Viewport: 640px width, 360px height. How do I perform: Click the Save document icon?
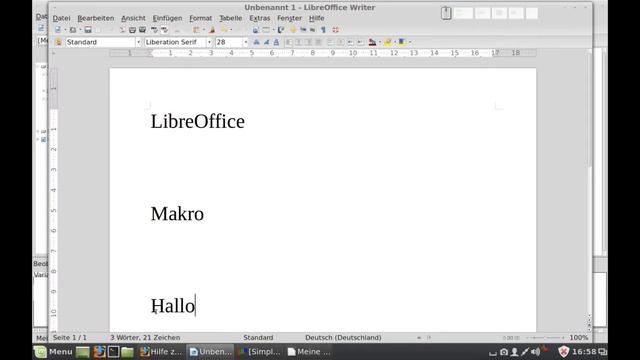[88, 30]
